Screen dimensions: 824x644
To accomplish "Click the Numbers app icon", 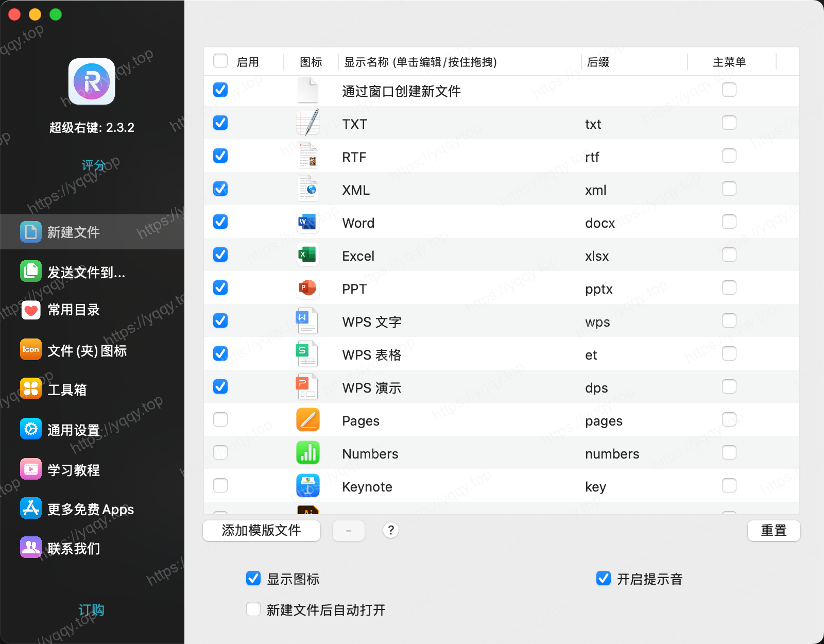I will coord(307,453).
